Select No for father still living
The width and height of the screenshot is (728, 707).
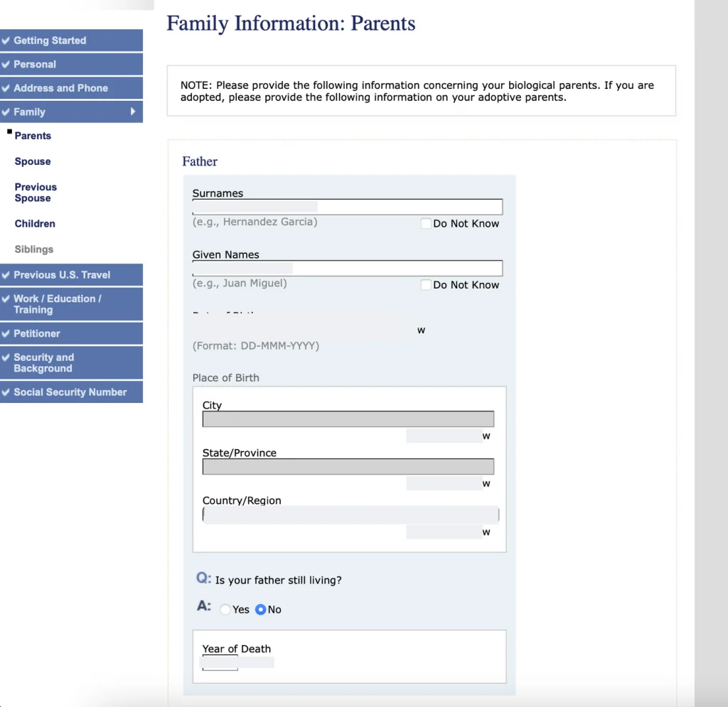point(261,610)
